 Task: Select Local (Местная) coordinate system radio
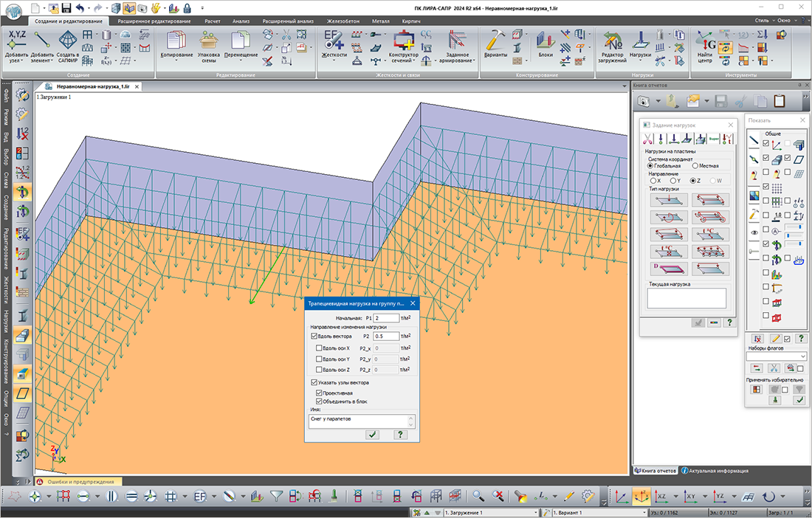(695, 166)
